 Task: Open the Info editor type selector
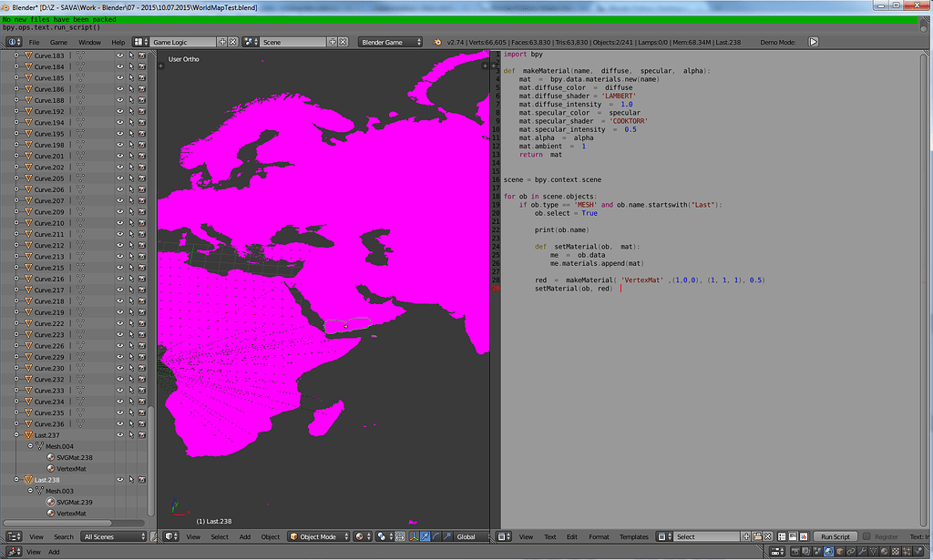[x=14, y=42]
